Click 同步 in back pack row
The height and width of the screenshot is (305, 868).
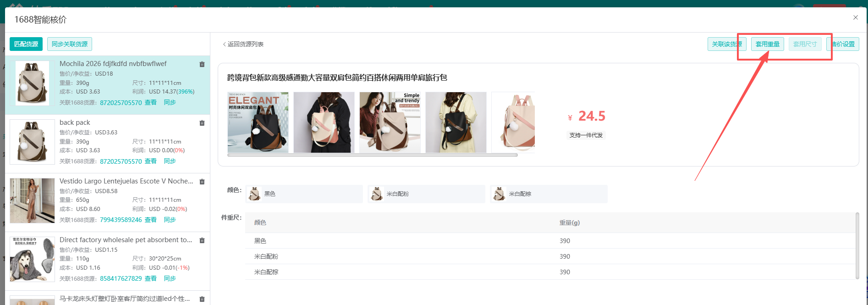click(x=170, y=161)
